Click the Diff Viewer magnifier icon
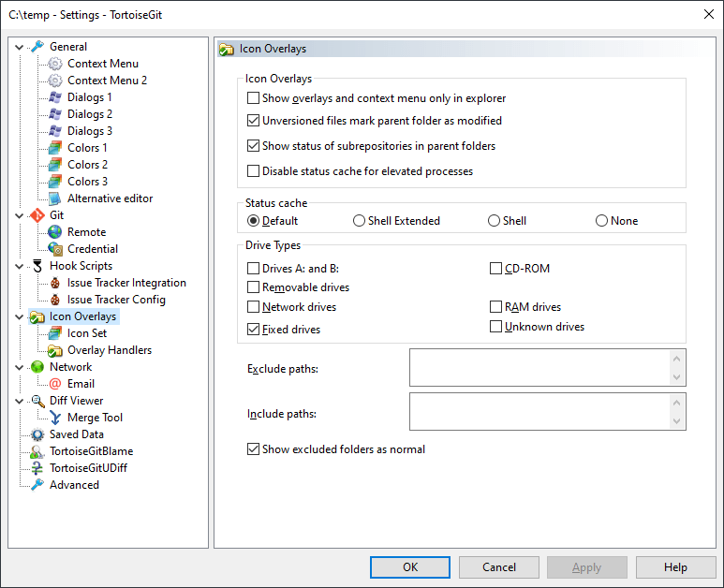 [x=37, y=401]
